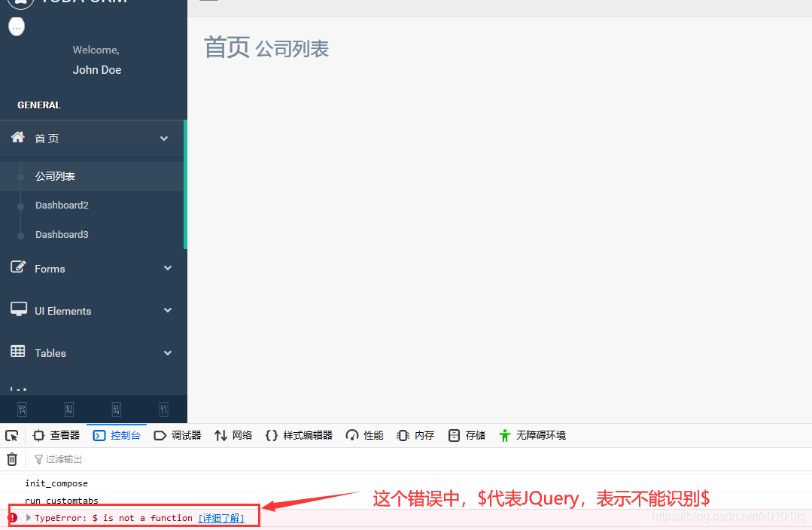Clear the console using the trash icon
The height and width of the screenshot is (530, 812).
coord(11,458)
